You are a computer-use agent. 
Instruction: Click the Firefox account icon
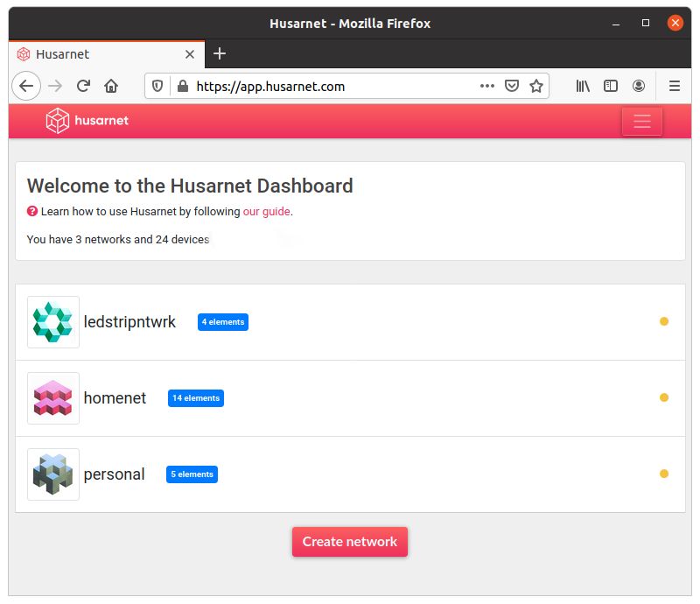(x=639, y=86)
